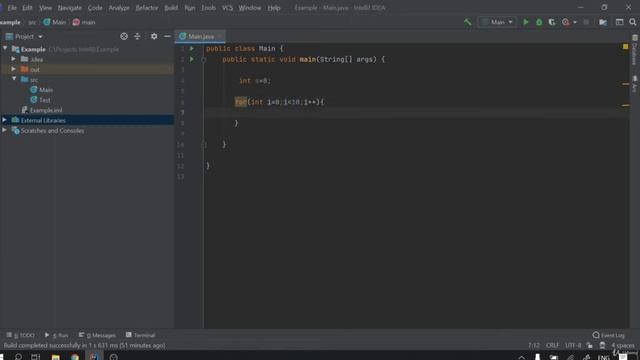
Task: Open the Code menu
Action: pos(95,8)
